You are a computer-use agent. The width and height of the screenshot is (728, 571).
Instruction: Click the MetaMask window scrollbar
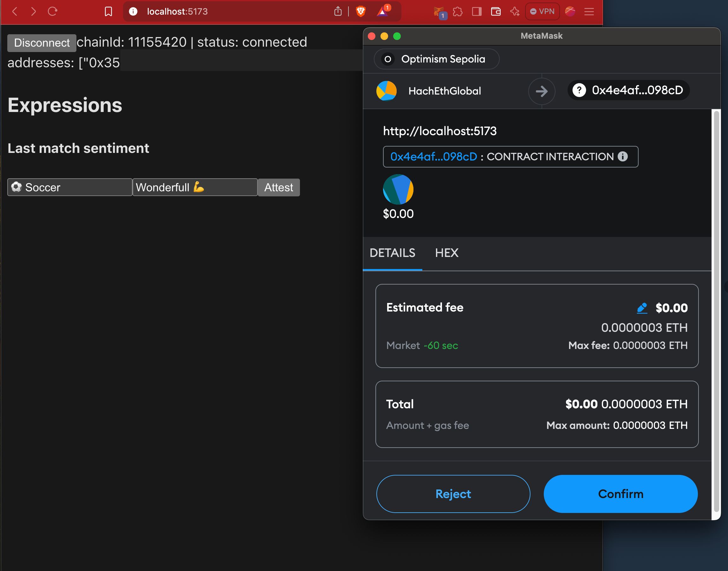[716, 311]
